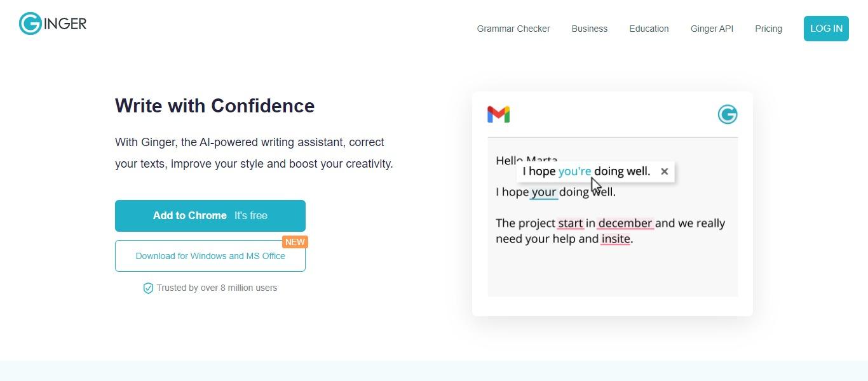Accept the suggested correction "you're"
Viewport: 868px width, 381px height.
(x=574, y=171)
